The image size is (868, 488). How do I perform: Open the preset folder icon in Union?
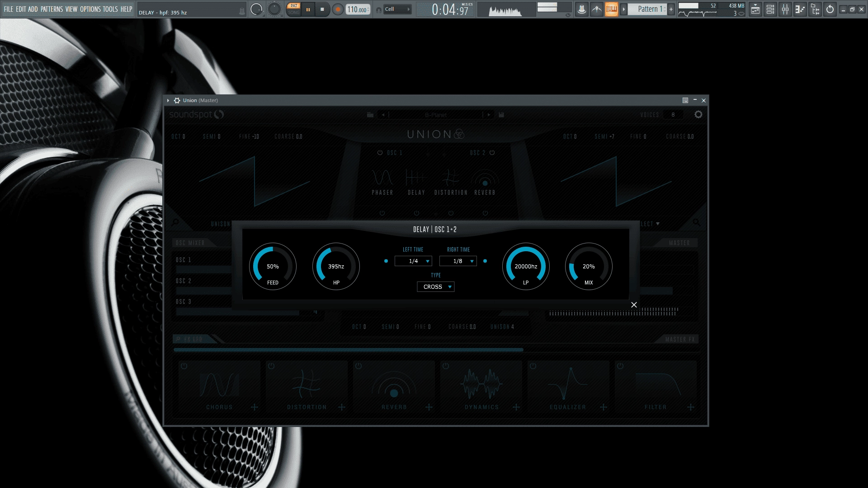click(370, 115)
